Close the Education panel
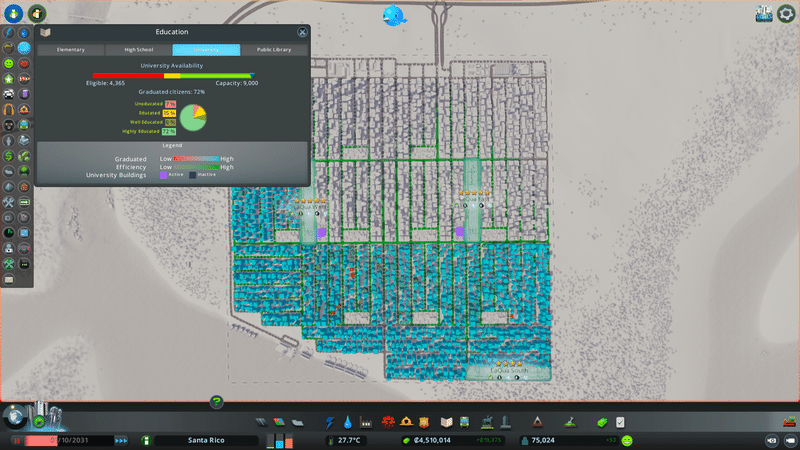 pyautogui.click(x=302, y=32)
